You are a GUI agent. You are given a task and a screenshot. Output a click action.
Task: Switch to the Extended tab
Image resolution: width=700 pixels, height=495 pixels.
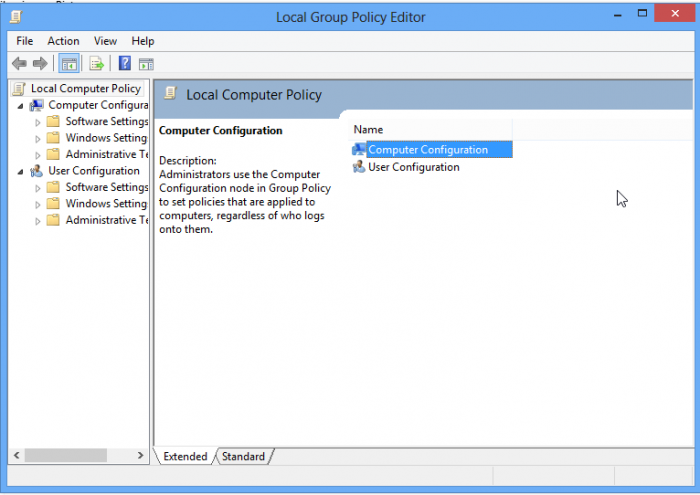point(185,456)
